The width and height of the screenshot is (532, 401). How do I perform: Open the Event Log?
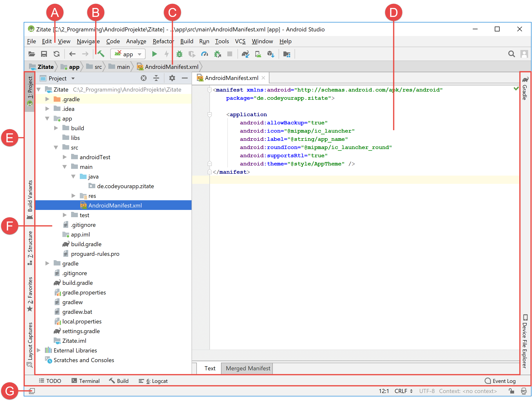[500, 381]
